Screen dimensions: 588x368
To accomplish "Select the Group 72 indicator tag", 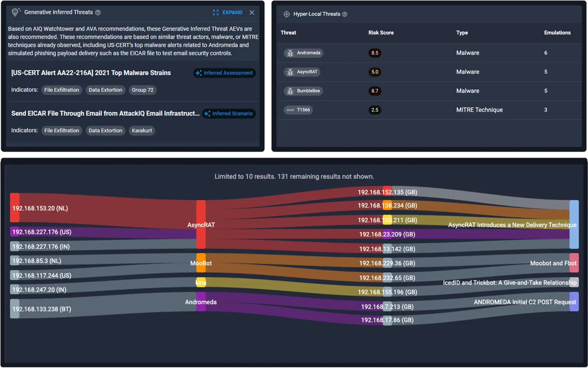I will click(142, 90).
